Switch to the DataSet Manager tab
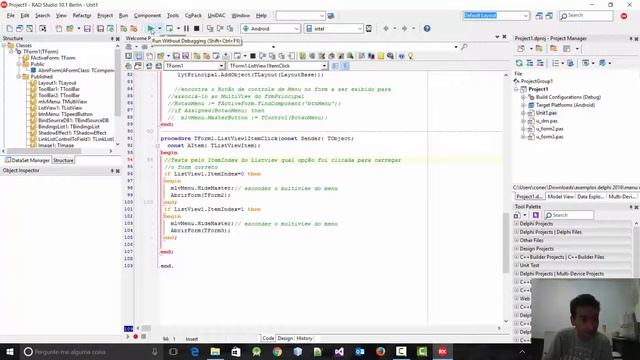 (x=27, y=160)
